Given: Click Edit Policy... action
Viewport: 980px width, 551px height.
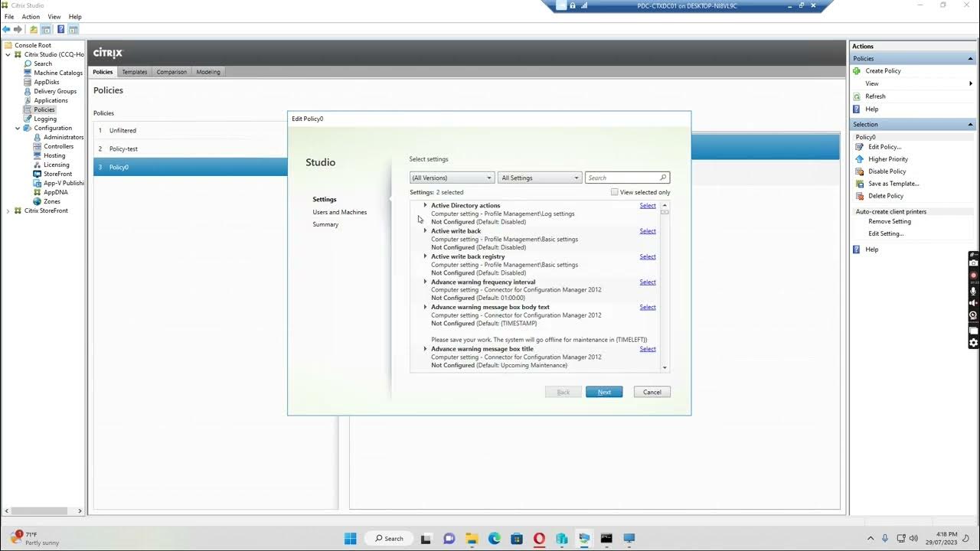Looking at the screenshot, I should tap(884, 147).
